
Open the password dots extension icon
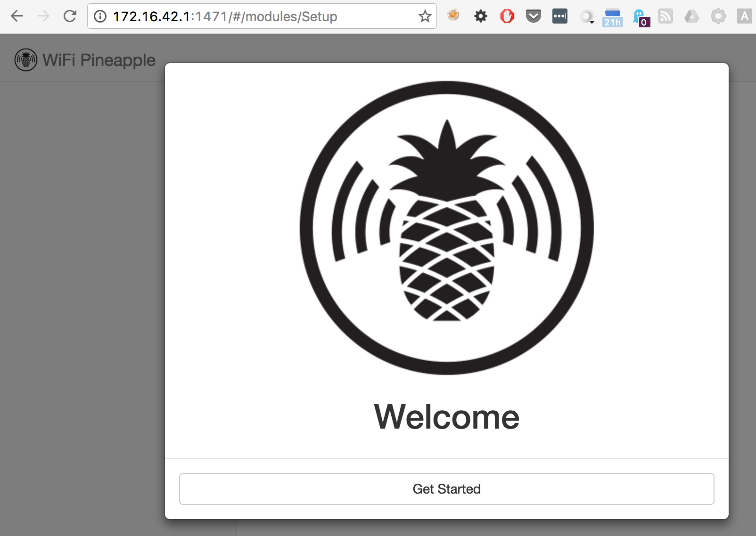[560, 16]
